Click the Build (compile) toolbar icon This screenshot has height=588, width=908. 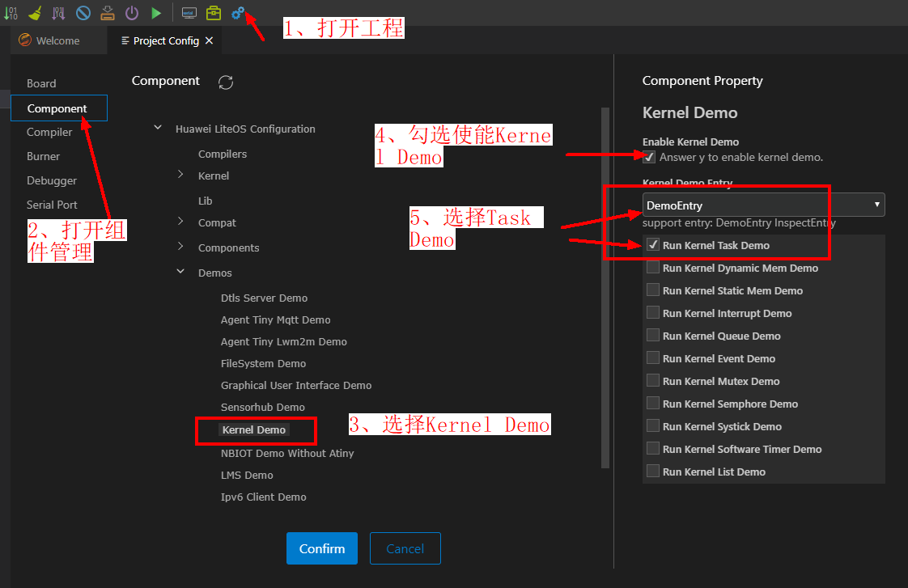(11, 13)
